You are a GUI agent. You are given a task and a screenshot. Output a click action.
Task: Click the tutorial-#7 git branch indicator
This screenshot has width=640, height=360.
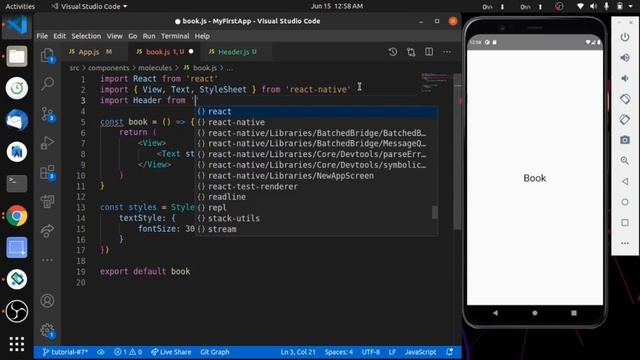65,352
